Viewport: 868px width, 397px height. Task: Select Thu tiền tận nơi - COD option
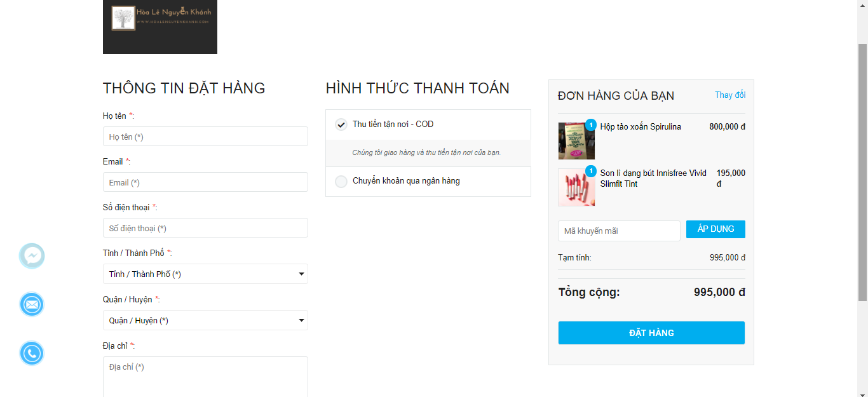(x=342, y=124)
